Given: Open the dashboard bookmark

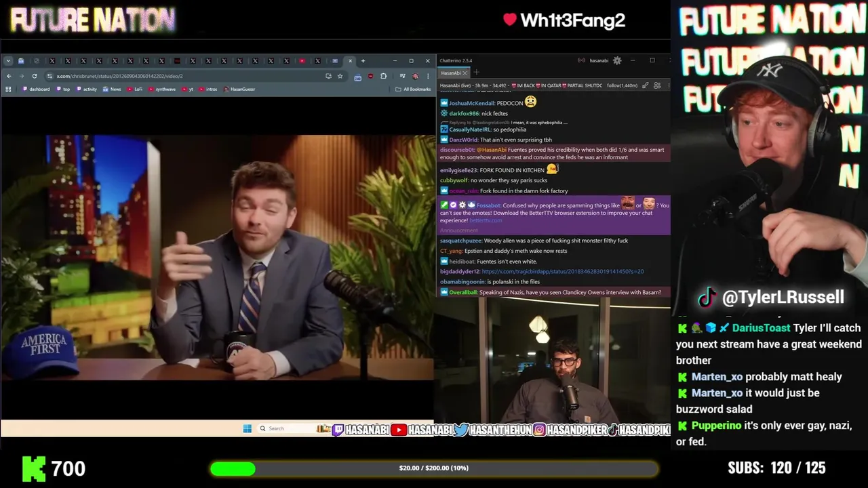Looking at the screenshot, I should 36,89.
